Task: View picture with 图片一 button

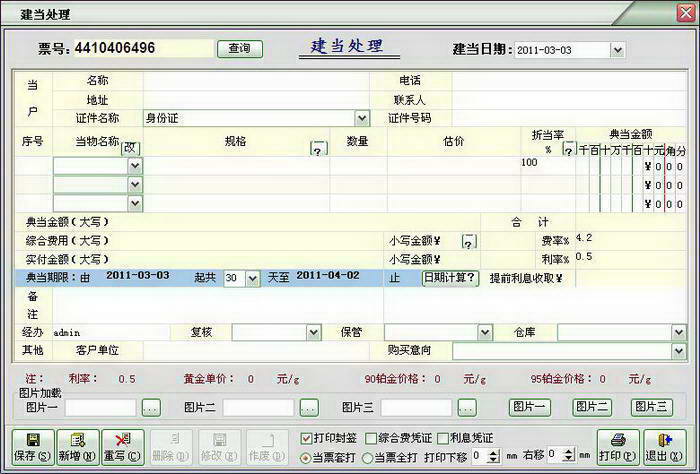Action: pos(529,407)
